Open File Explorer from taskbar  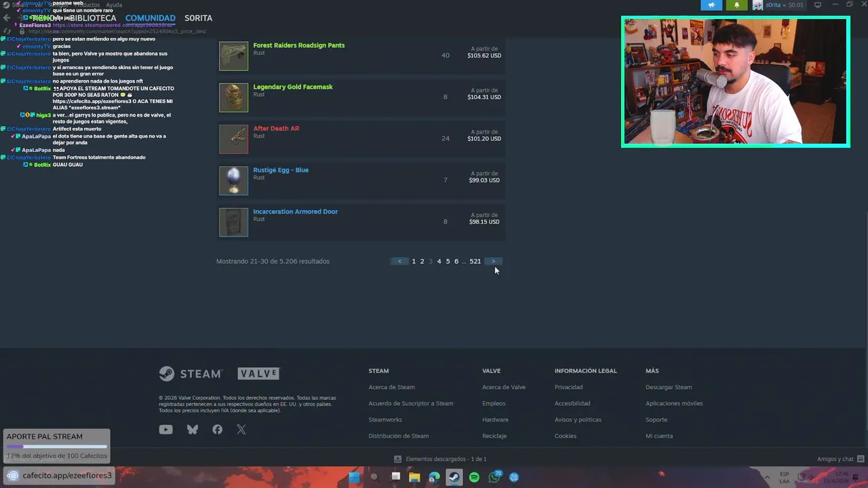[414, 477]
